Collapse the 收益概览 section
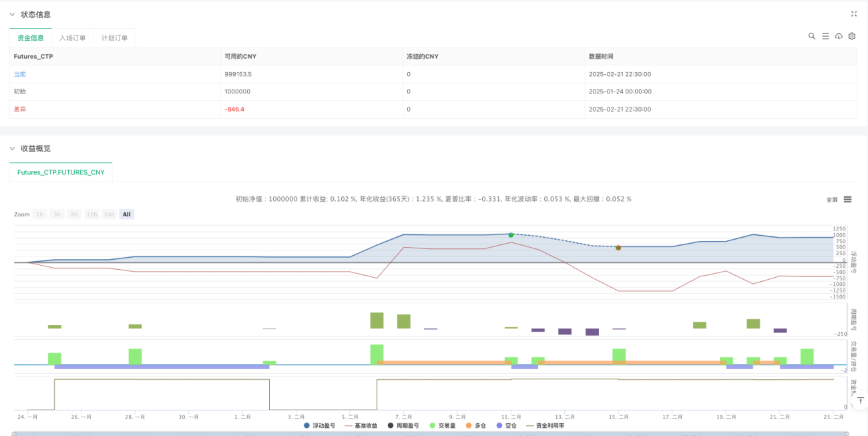The width and height of the screenshot is (868, 436). tap(12, 148)
